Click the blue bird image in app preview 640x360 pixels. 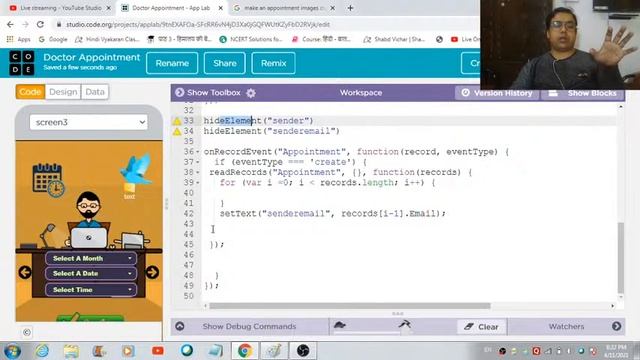[136, 168]
